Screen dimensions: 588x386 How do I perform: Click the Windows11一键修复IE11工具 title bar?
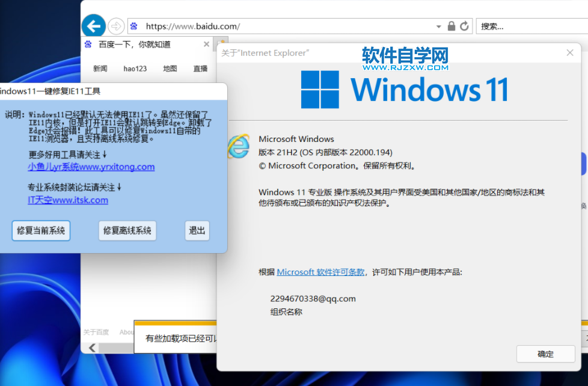tap(112, 91)
